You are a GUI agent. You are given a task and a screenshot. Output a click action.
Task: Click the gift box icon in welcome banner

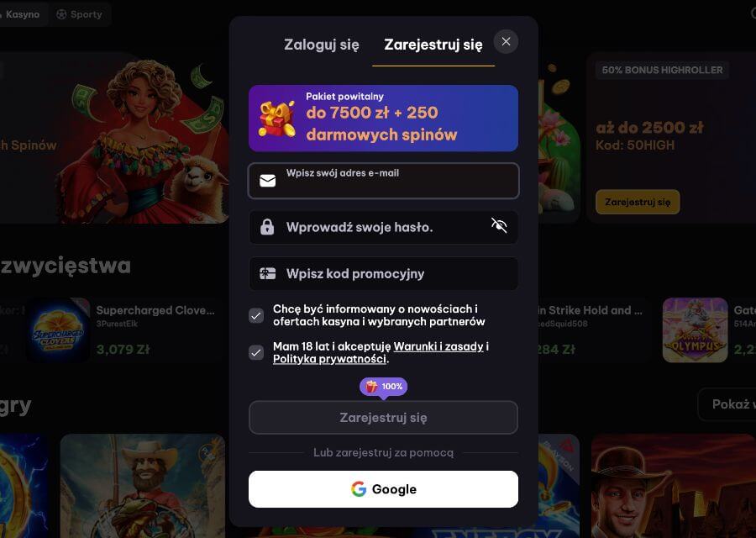[x=277, y=119]
